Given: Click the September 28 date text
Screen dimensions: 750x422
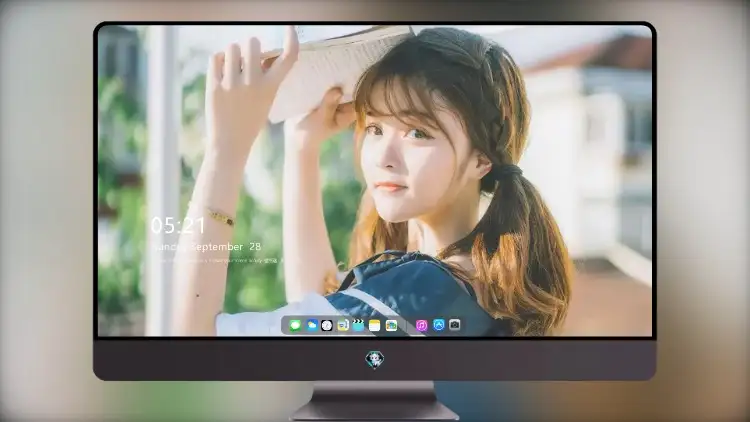Looking at the screenshot, I should point(226,247).
